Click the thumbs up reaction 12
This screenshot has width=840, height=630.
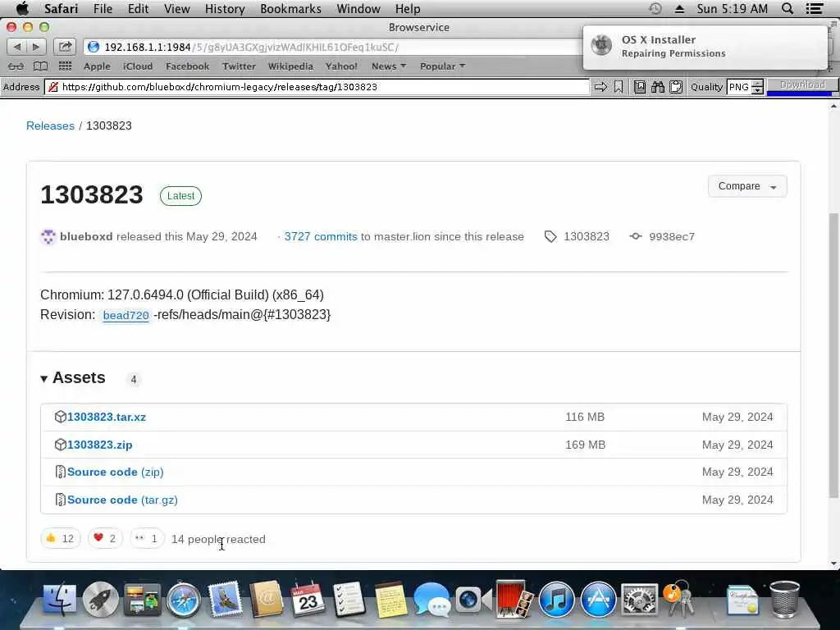(x=60, y=538)
